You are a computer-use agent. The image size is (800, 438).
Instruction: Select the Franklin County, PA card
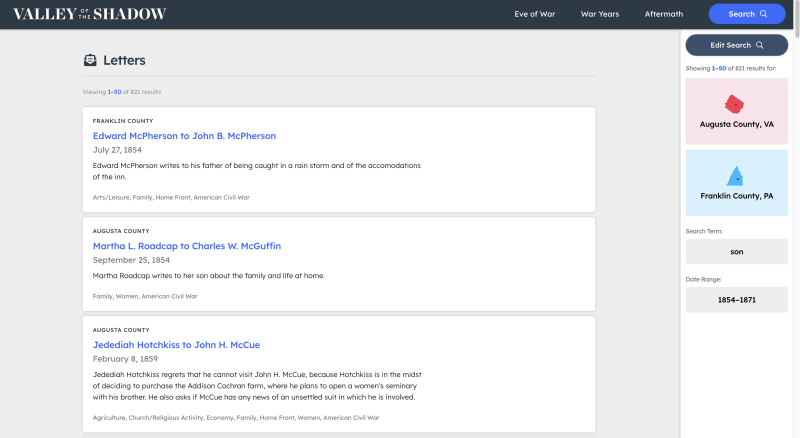736,183
